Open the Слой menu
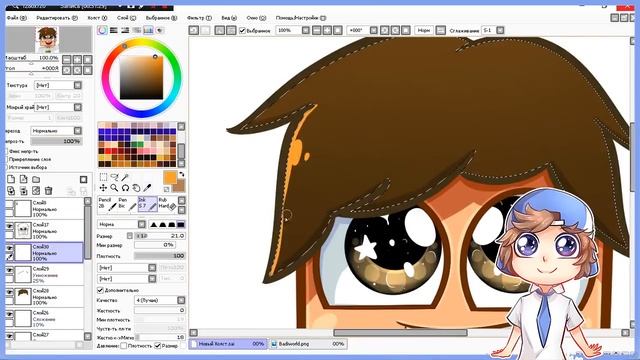Viewport: 640px width, 360px height. pyautogui.click(x=126, y=18)
